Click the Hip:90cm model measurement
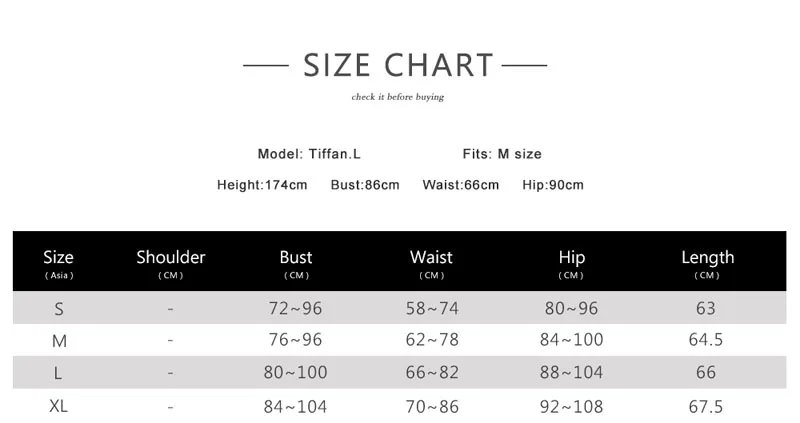 pyautogui.click(x=553, y=185)
